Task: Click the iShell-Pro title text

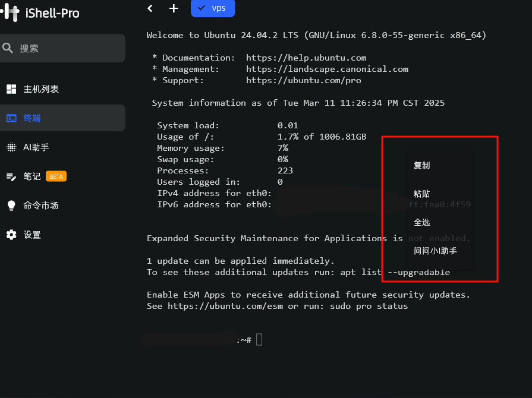Action: 52,13
